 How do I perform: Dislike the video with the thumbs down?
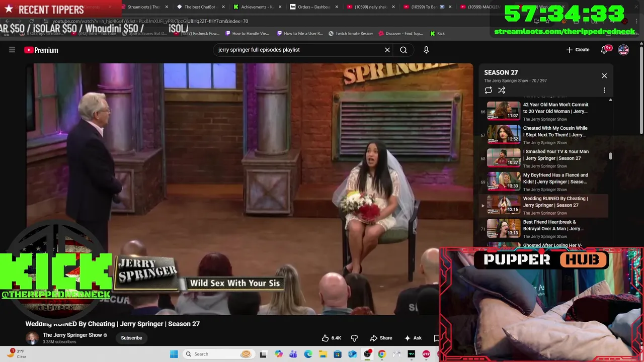pos(354,338)
